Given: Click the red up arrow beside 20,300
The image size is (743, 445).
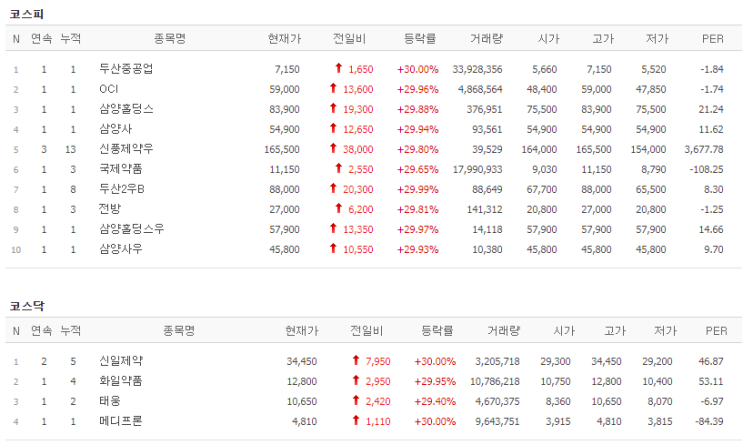Looking at the screenshot, I should tap(333, 188).
